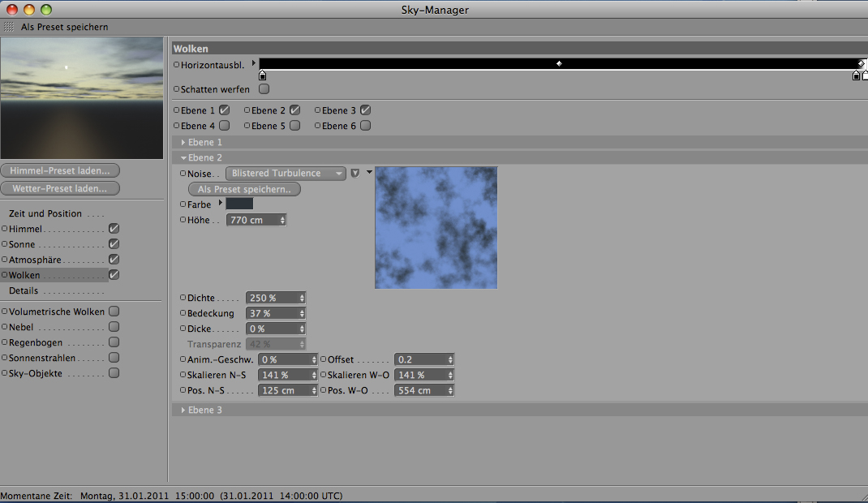Open the Als Preset speichern menu item
Viewport: 868px width, 503px height.
pos(64,27)
